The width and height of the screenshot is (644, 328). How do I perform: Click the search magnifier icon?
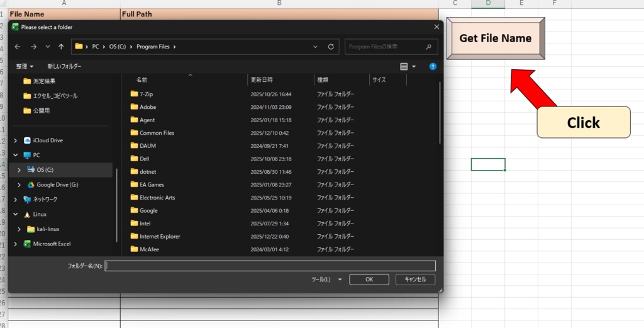point(429,47)
